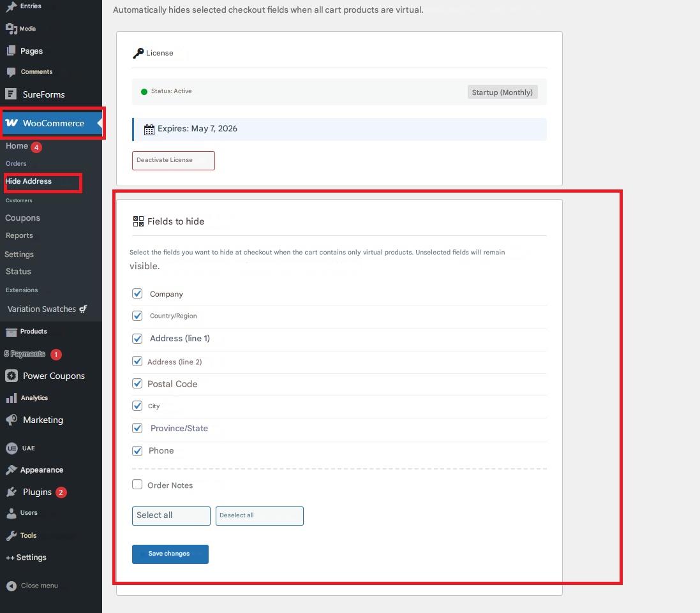Open the Hide Address submenu item
Screen dimensions: 700x613
[x=29, y=181]
